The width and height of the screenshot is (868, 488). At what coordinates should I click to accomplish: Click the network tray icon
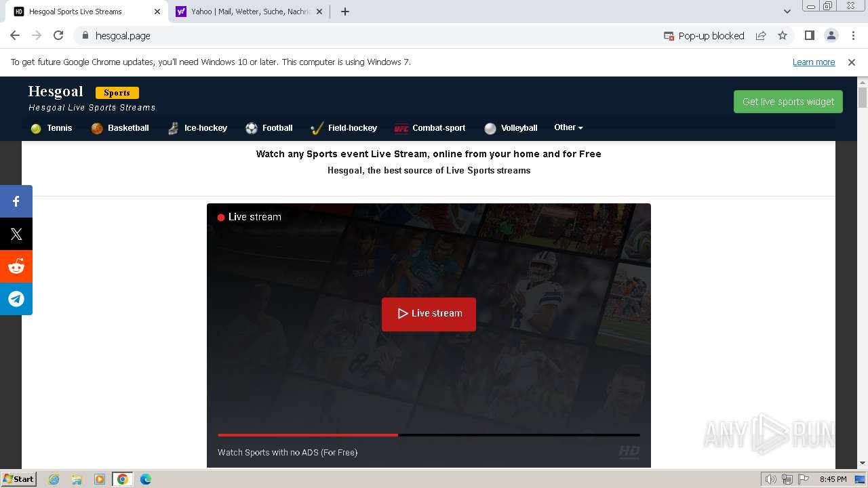coord(787,479)
